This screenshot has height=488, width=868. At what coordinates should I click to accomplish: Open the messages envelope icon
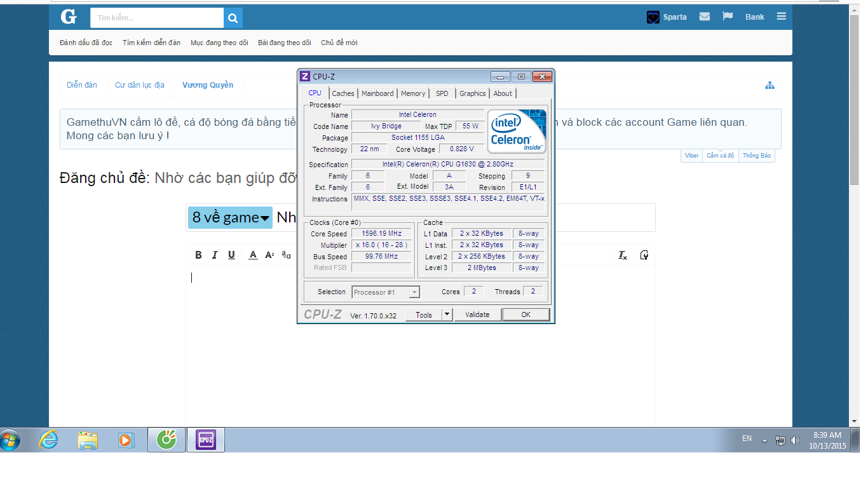pyautogui.click(x=705, y=17)
